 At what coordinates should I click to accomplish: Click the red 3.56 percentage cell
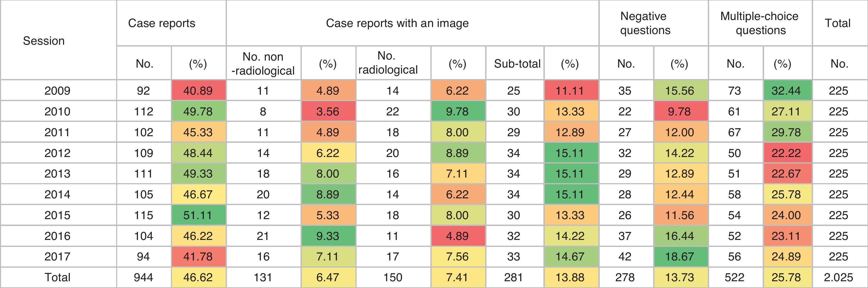click(x=328, y=111)
